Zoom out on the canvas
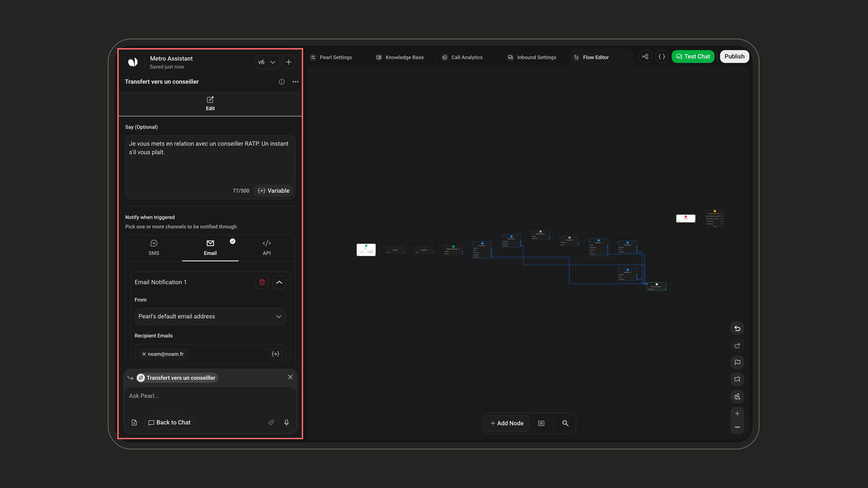The width and height of the screenshot is (868, 488). pyautogui.click(x=737, y=427)
